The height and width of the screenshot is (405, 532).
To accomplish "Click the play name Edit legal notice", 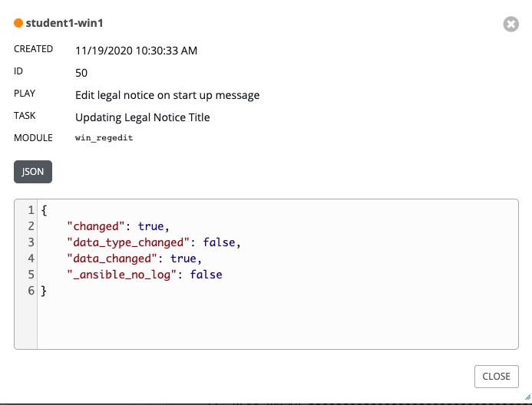I will pos(167,95).
